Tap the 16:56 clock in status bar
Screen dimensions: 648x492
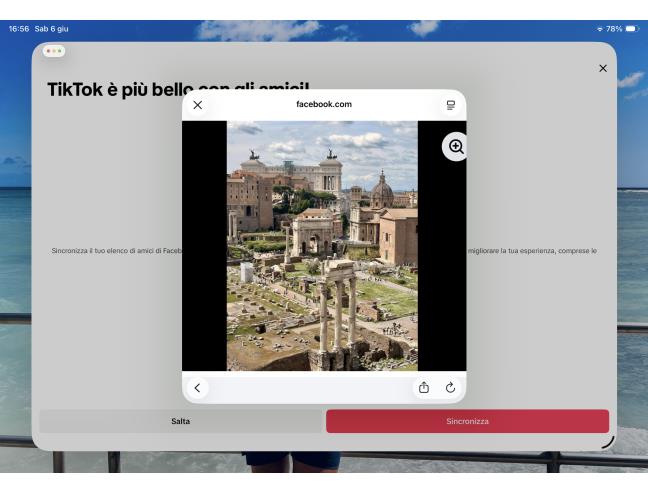coord(19,29)
